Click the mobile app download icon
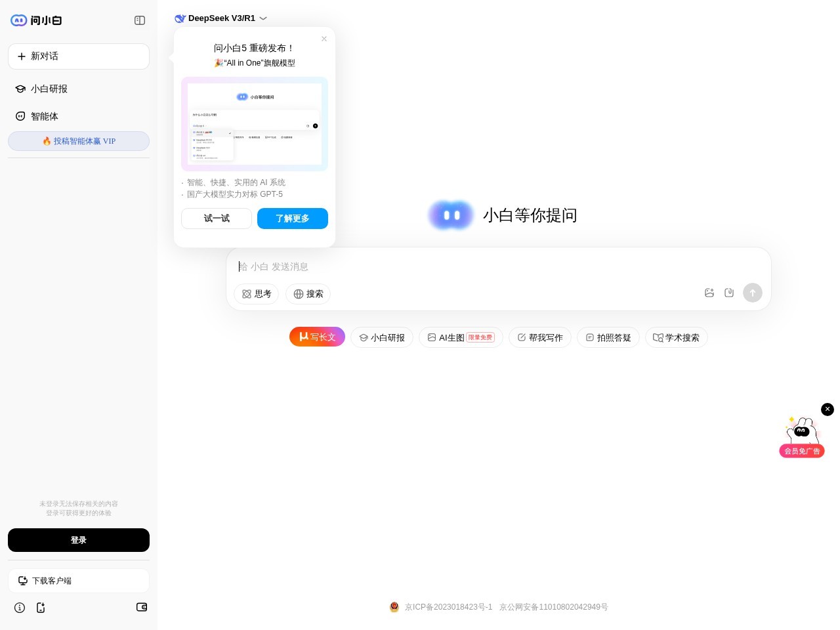 [41, 608]
